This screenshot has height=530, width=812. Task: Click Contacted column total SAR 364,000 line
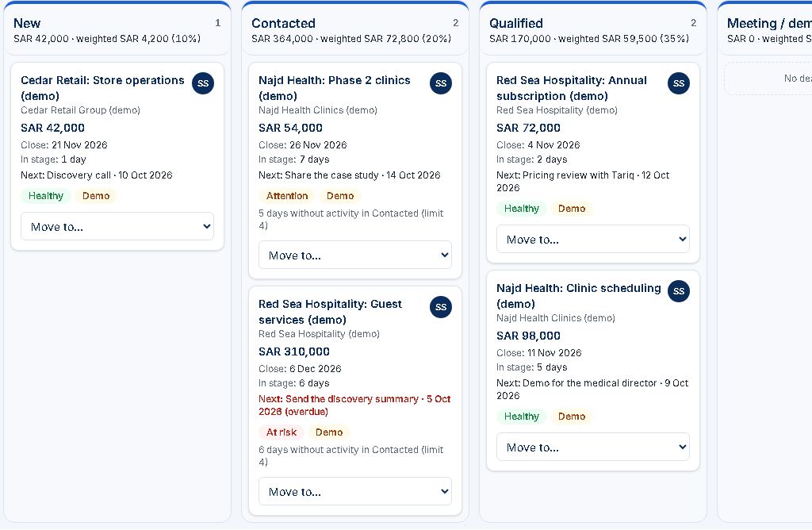click(351, 38)
